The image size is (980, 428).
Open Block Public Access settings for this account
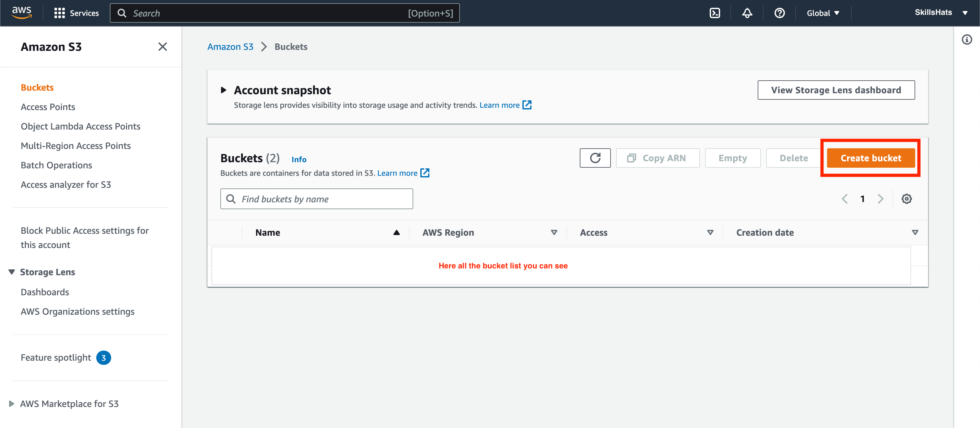pyautogui.click(x=85, y=238)
